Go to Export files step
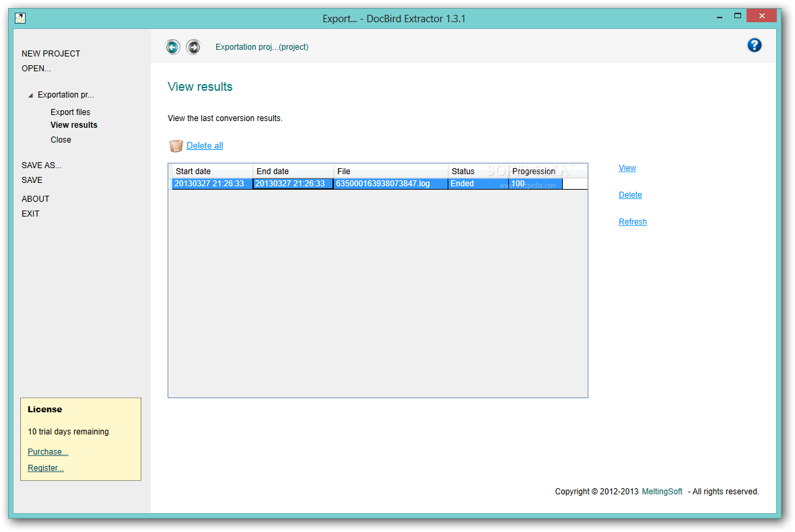 click(x=71, y=112)
